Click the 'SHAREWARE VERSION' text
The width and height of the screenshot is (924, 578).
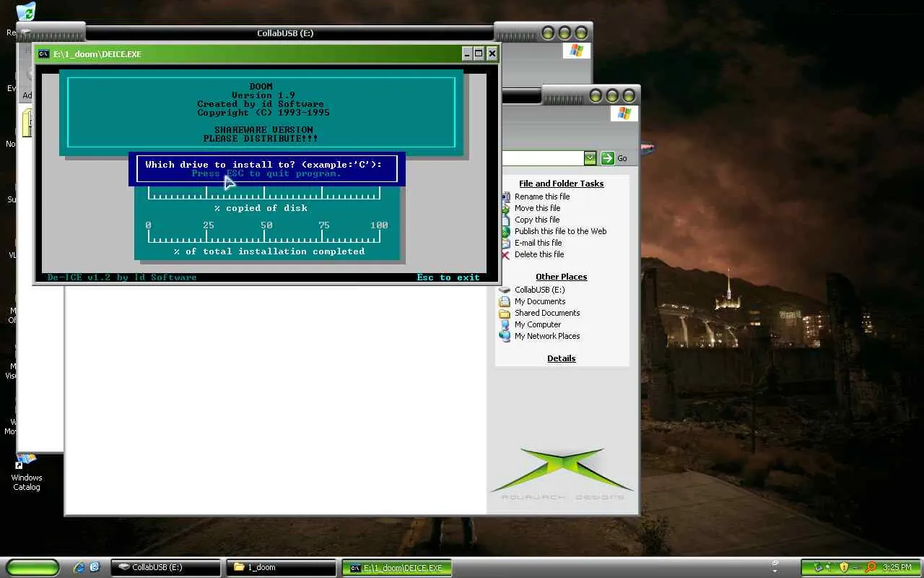[x=263, y=130]
